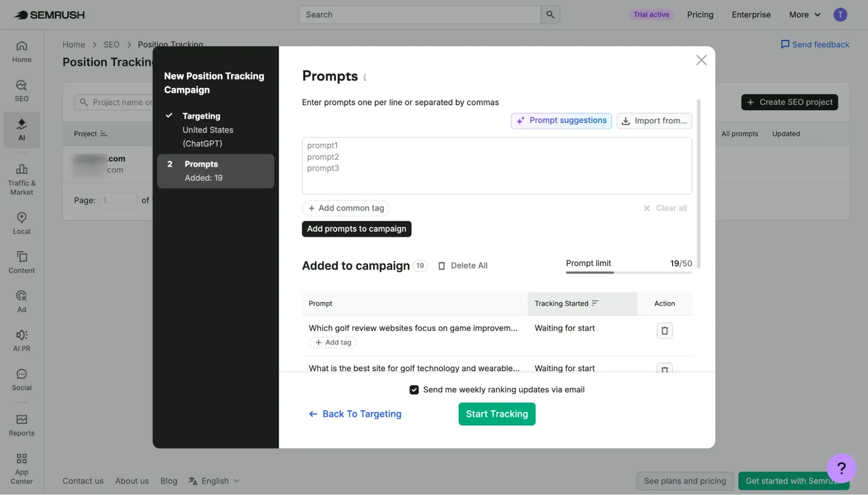Click the Delete All trash button

(x=462, y=266)
